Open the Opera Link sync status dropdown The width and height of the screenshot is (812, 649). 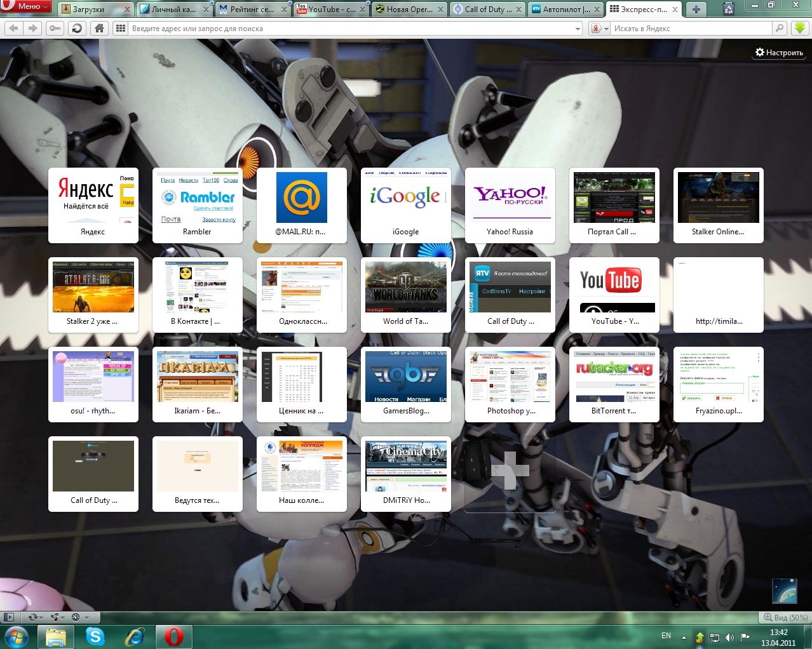[34, 617]
